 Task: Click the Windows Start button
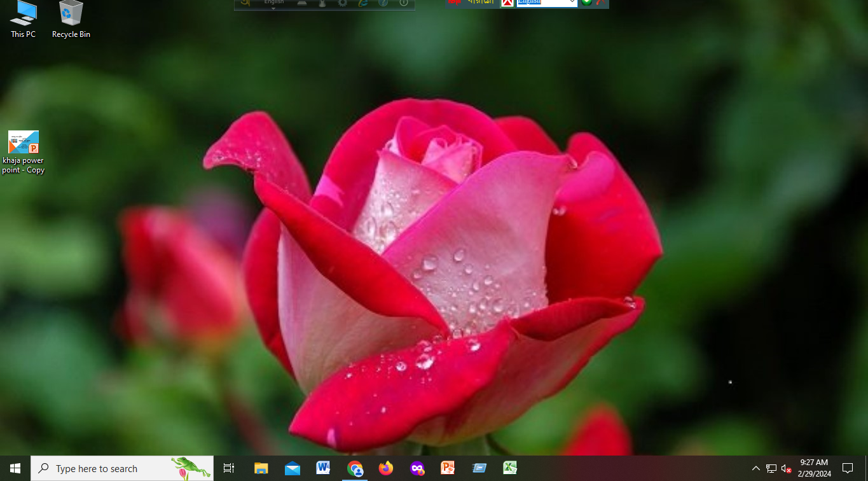pyautogui.click(x=15, y=468)
